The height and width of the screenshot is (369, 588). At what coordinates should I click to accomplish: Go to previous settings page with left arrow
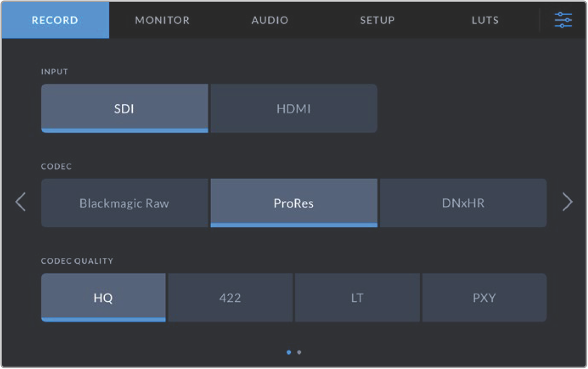coord(20,202)
